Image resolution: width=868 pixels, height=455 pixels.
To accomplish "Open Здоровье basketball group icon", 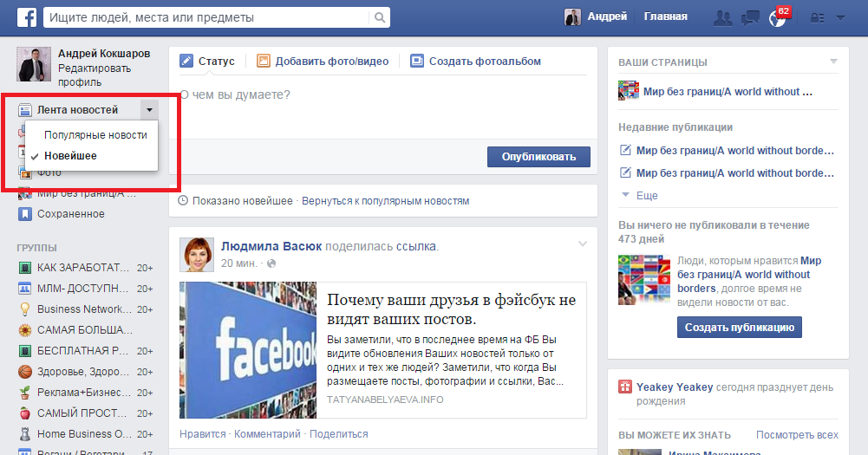I will pyautogui.click(x=25, y=372).
